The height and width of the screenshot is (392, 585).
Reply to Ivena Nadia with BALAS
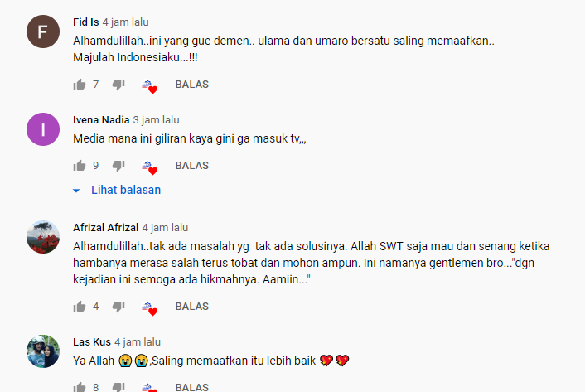[x=191, y=165]
